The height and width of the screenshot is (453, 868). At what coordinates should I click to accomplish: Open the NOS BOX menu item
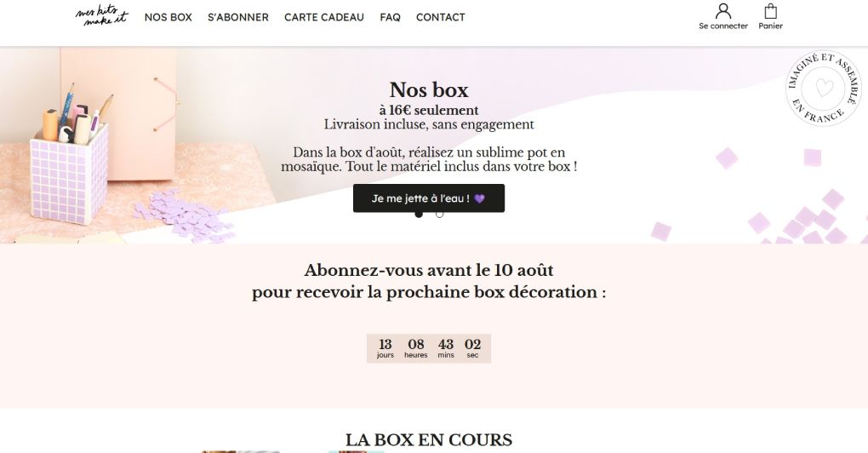point(168,17)
